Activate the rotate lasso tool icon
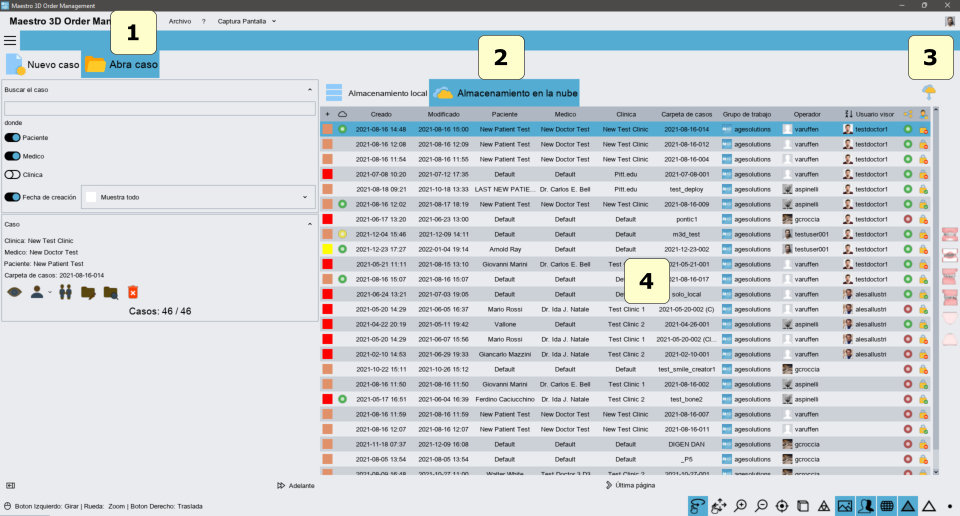The image size is (960, 516). [x=697, y=506]
